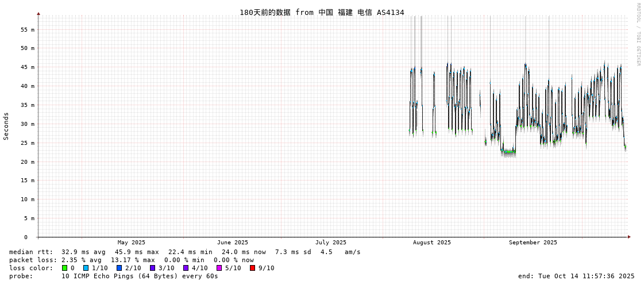Click the magenta 5/10 loss swatch
Viewport: 644px width, 284px height.
pyautogui.click(x=219, y=268)
